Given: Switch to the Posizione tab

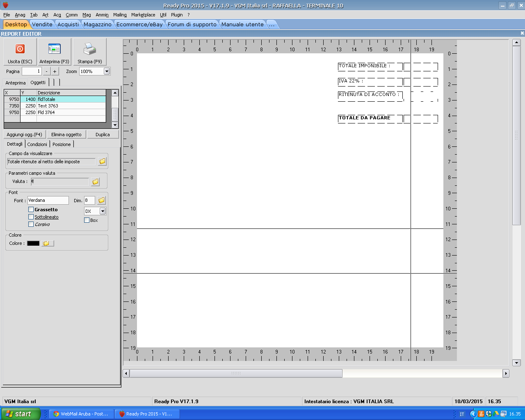Looking at the screenshot, I should point(62,144).
